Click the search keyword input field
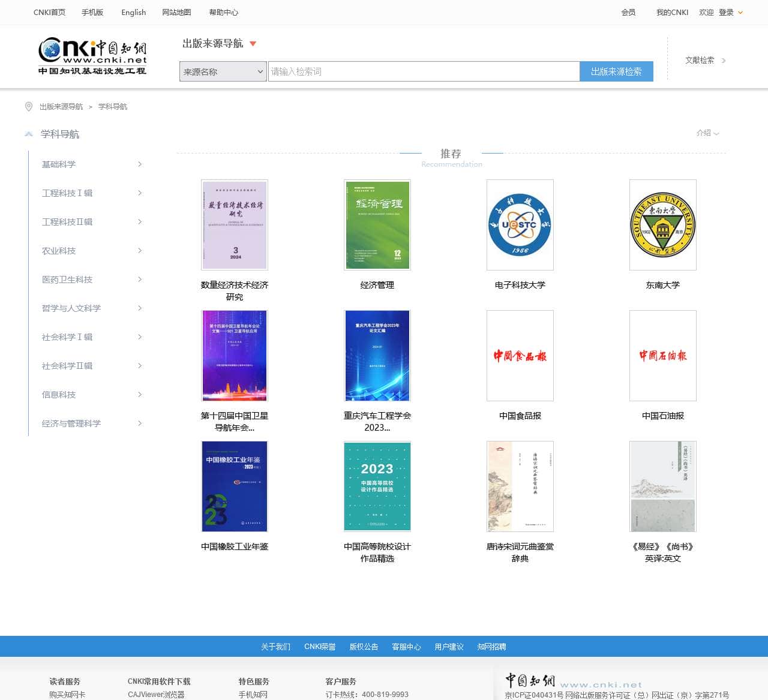The image size is (768, 700). pos(424,71)
